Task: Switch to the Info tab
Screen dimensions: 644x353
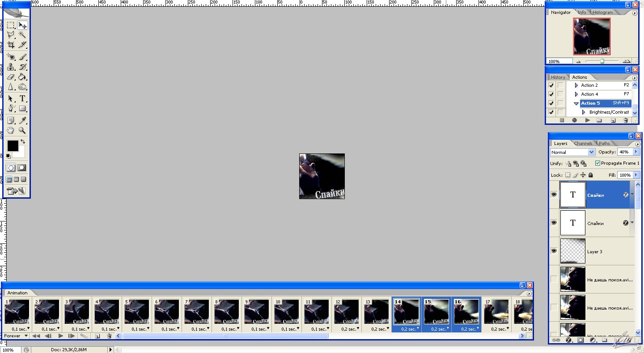Action: [581, 13]
